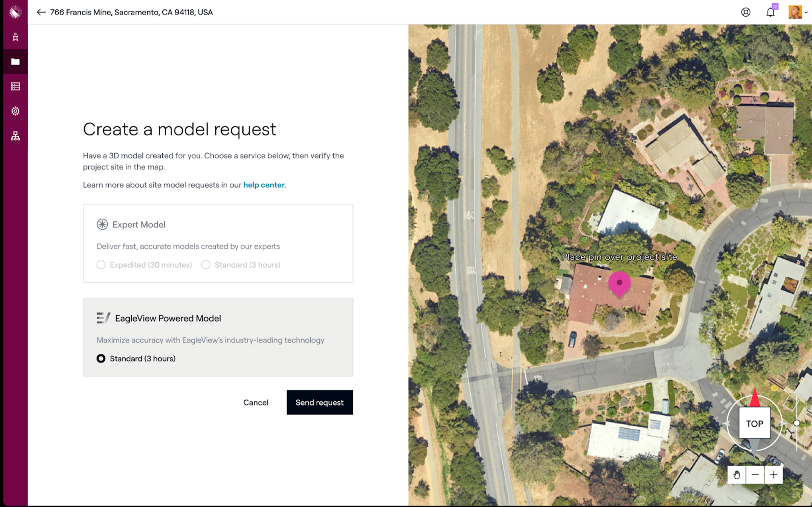The width and height of the screenshot is (812, 507).
Task: Open the folder projects icon in sidebar
Action: [x=15, y=62]
